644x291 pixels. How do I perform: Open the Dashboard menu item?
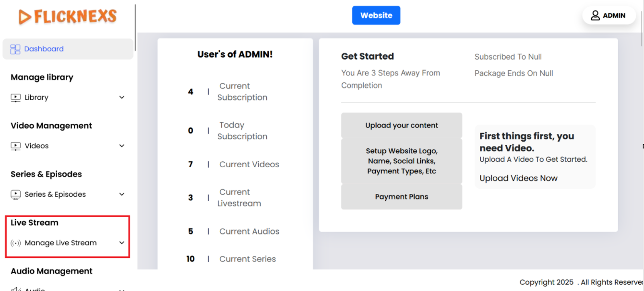point(44,49)
